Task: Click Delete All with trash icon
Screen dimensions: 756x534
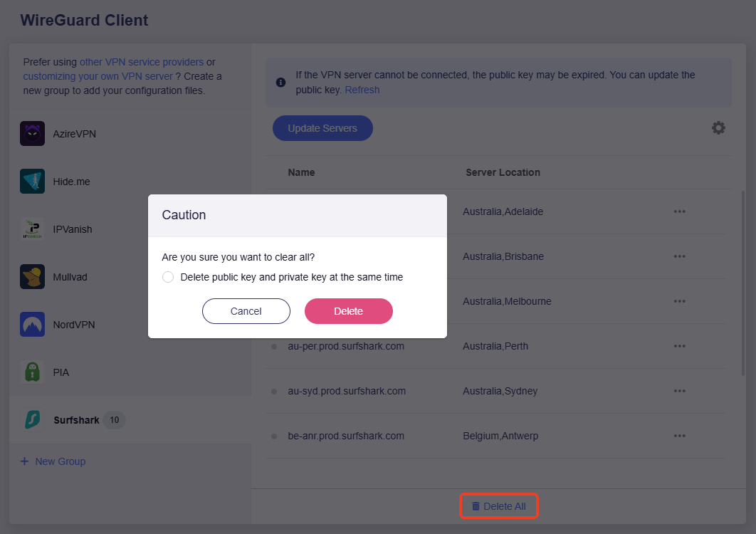Action: [x=498, y=506]
